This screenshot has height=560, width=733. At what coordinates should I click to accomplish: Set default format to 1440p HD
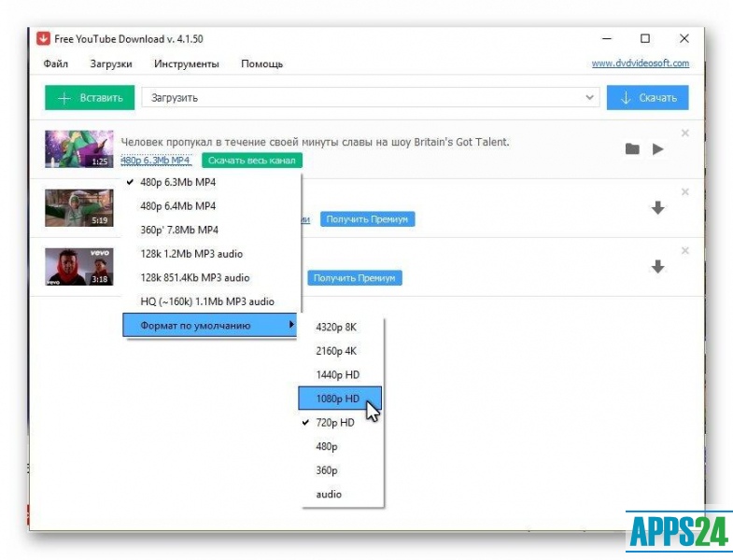point(340,375)
